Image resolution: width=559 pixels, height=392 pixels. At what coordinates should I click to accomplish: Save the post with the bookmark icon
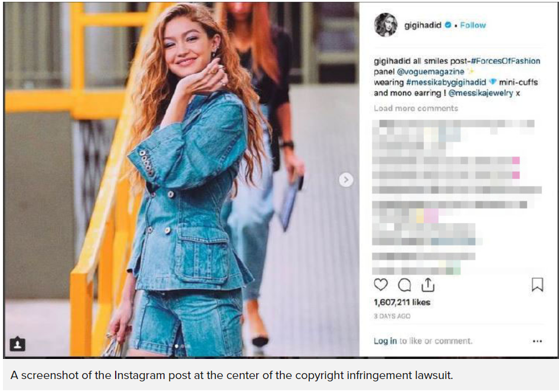tap(537, 285)
